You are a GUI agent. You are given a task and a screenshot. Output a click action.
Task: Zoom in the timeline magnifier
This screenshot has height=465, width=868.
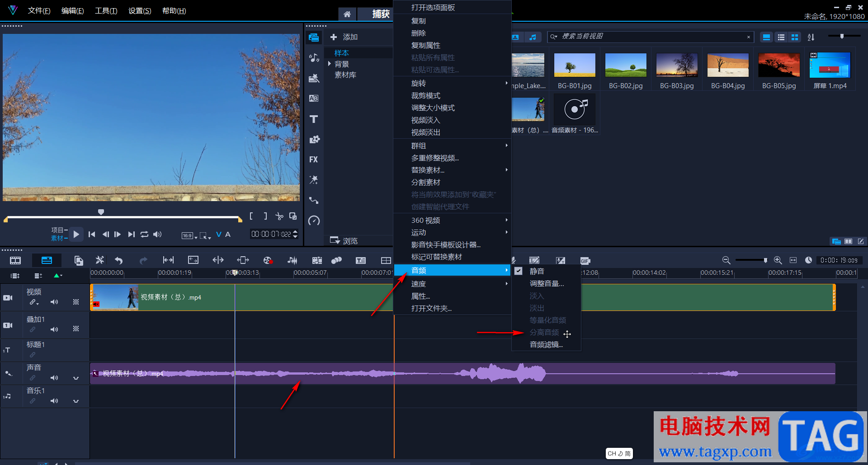pyautogui.click(x=778, y=260)
